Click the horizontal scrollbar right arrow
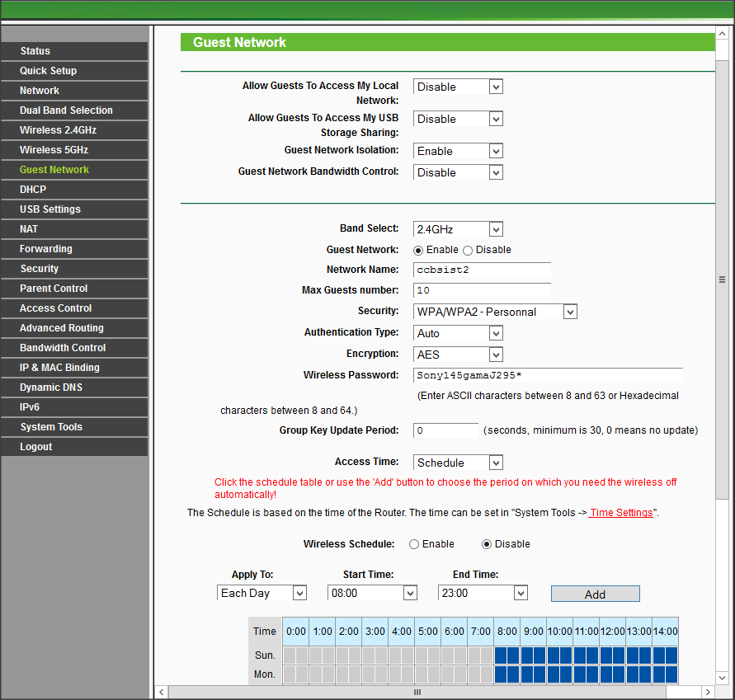 (709, 692)
